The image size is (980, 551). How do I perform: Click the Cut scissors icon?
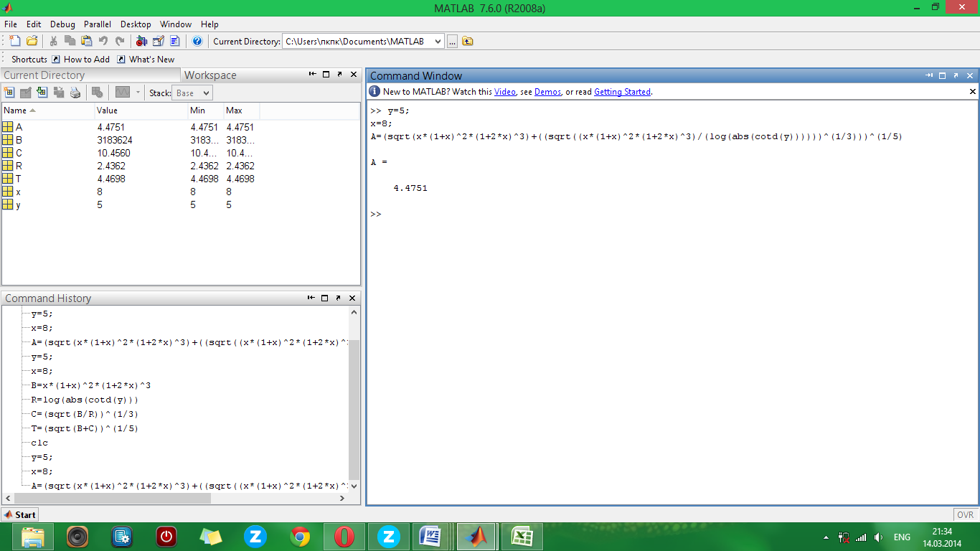pos(53,41)
